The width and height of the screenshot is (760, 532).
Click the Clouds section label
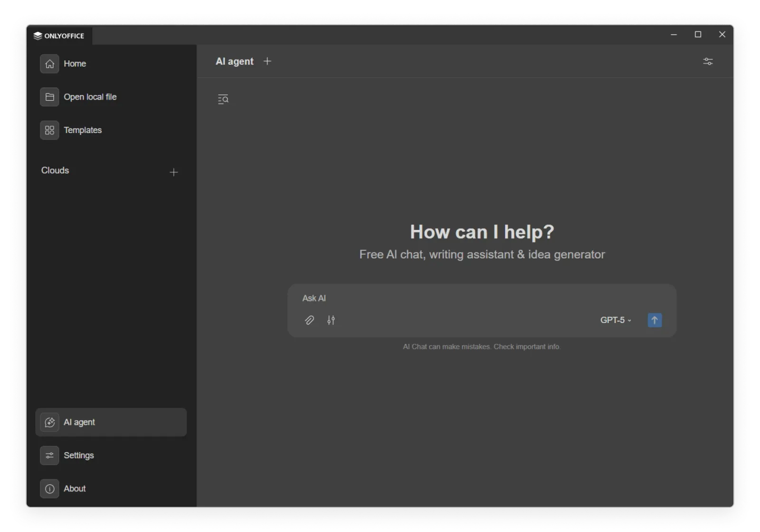pos(55,171)
